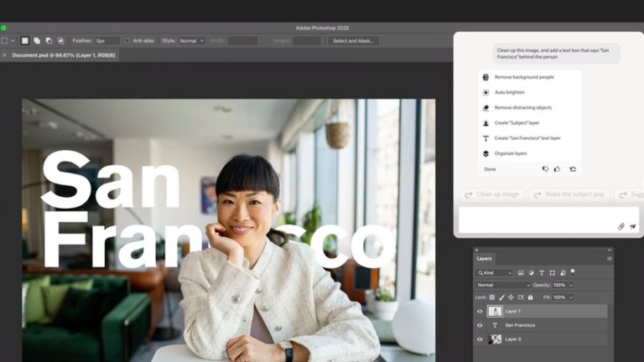Select the San Francisco layer name

[x=520, y=325]
